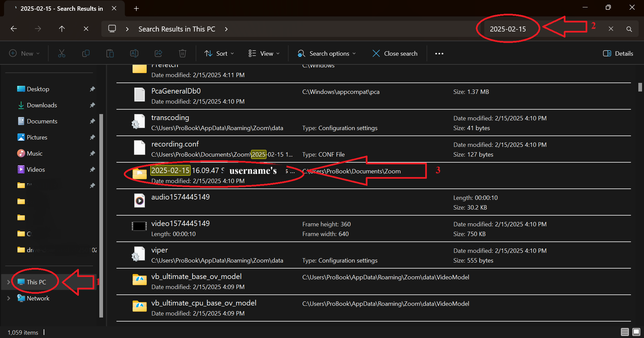Click the search magnifier icon
The image size is (644, 338).
point(629,29)
